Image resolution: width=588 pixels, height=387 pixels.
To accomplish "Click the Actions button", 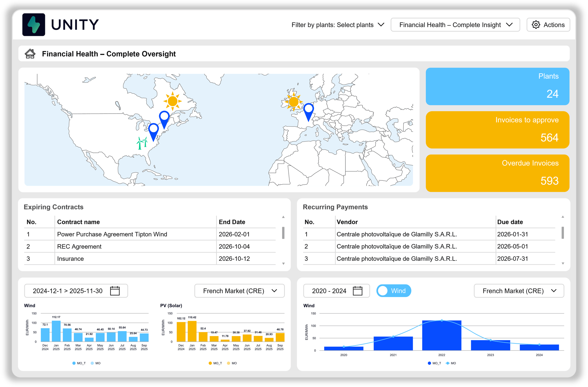I will coord(548,25).
